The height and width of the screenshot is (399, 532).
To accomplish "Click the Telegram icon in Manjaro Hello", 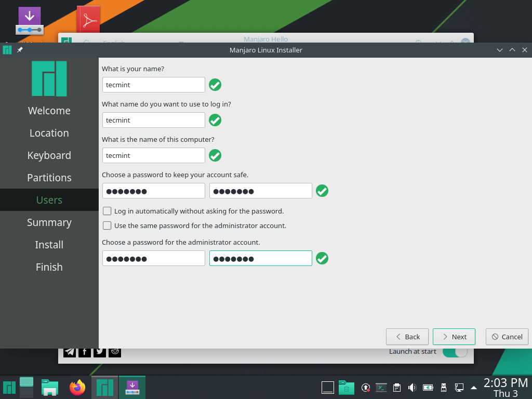I will tap(70, 352).
